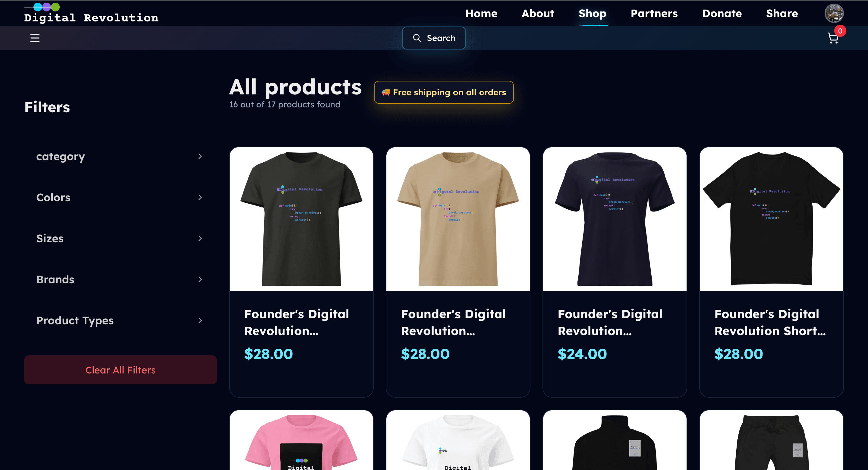This screenshot has width=868, height=470.
Task: Click the cart item count badge
Action: pyautogui.click(x=840, y=31)
